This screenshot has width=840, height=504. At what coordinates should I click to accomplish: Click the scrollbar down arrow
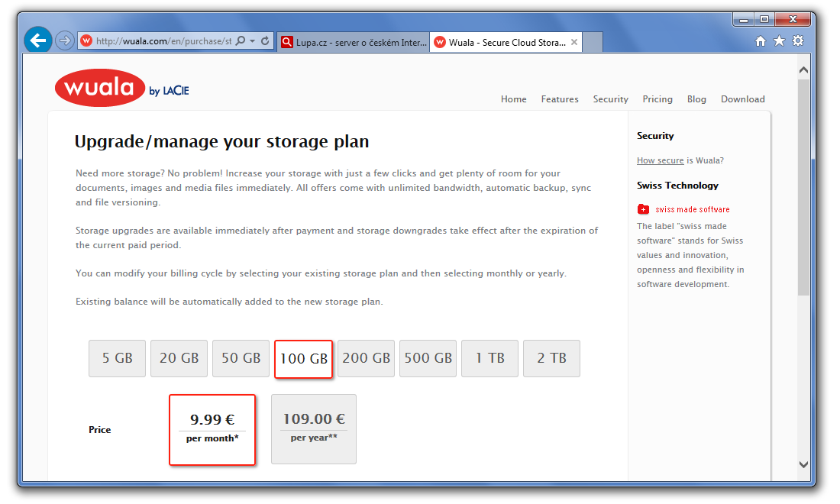pos(803,464)
